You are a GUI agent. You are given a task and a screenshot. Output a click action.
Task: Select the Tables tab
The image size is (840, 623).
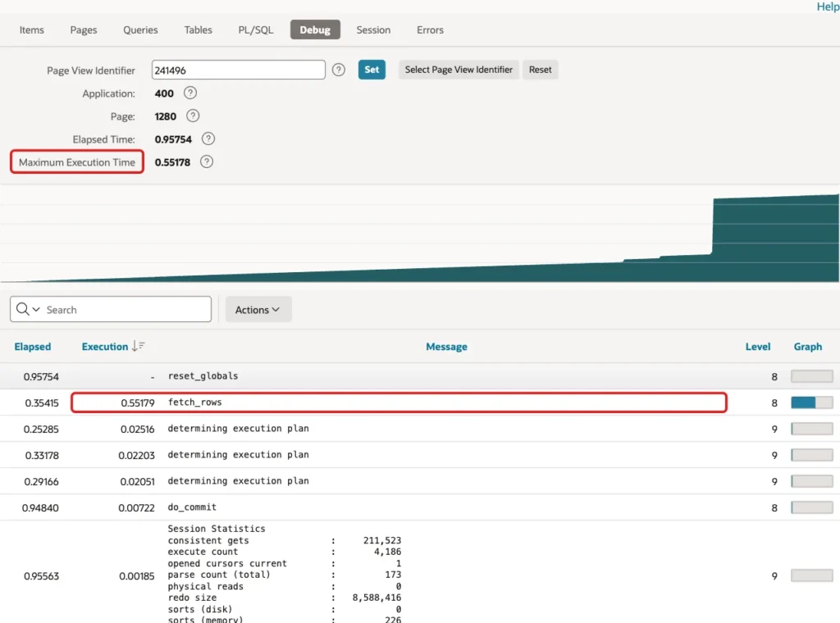click(199, 30)
